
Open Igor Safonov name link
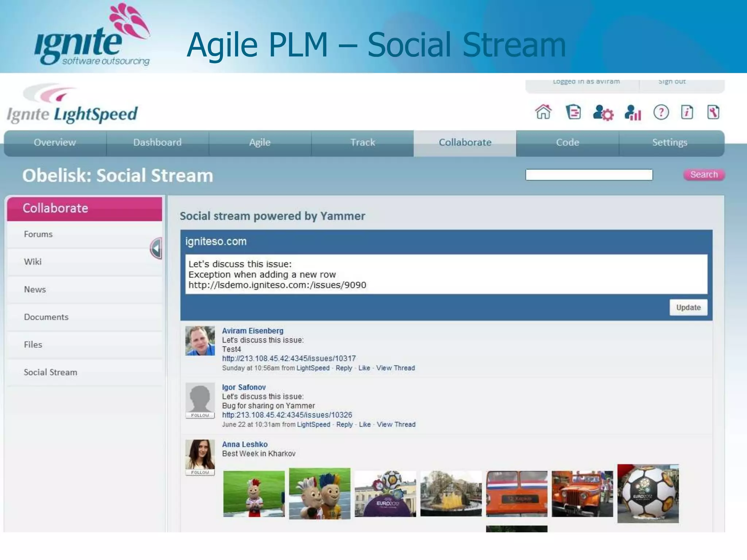[x=244, y=387]
